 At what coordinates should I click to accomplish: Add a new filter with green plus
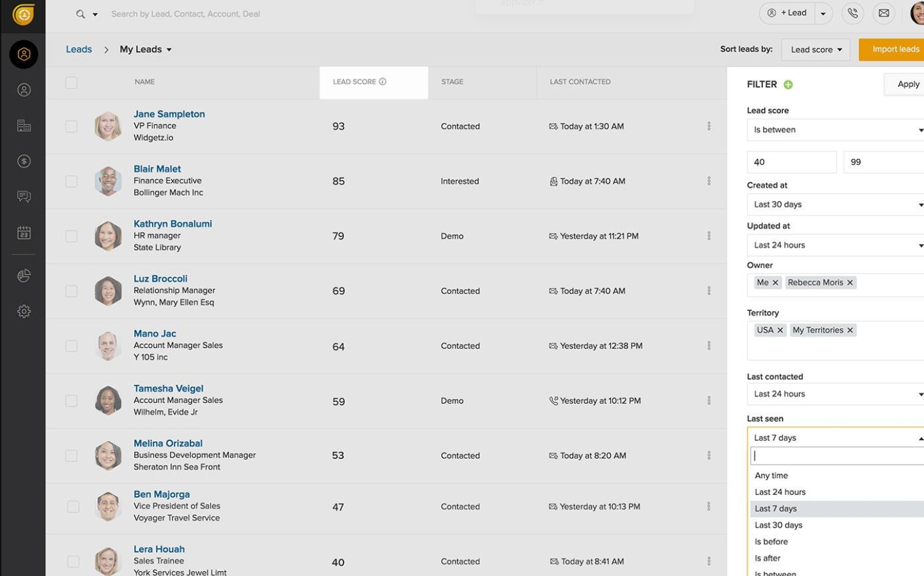tap(788, 84)
